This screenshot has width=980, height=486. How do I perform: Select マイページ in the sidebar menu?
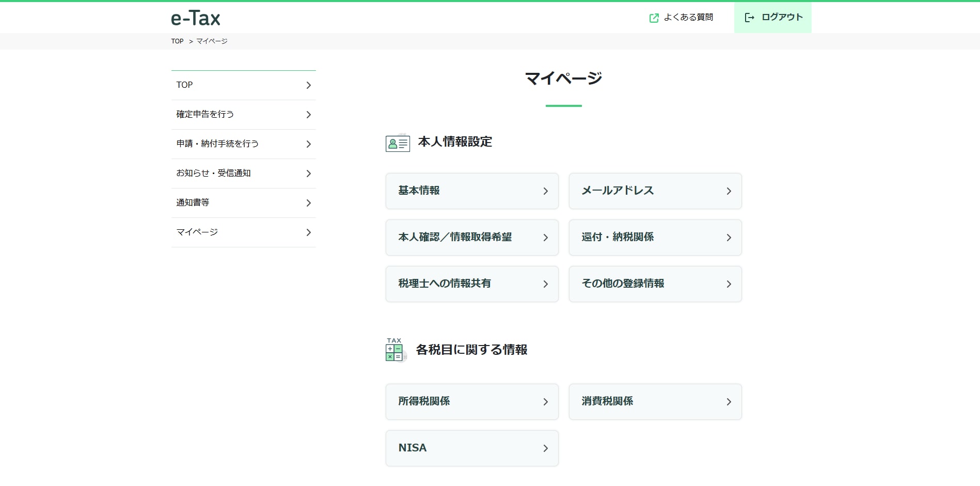tap(243, 232)
